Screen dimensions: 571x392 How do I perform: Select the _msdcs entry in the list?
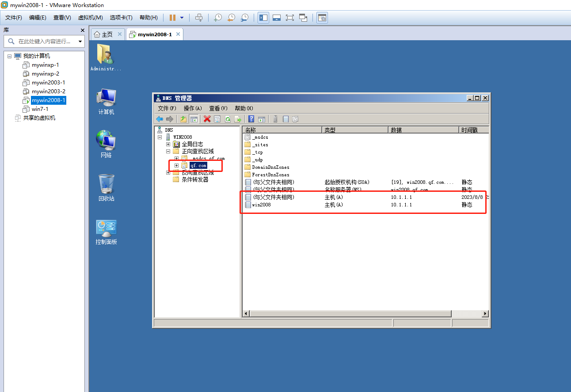tap(260, 137)
